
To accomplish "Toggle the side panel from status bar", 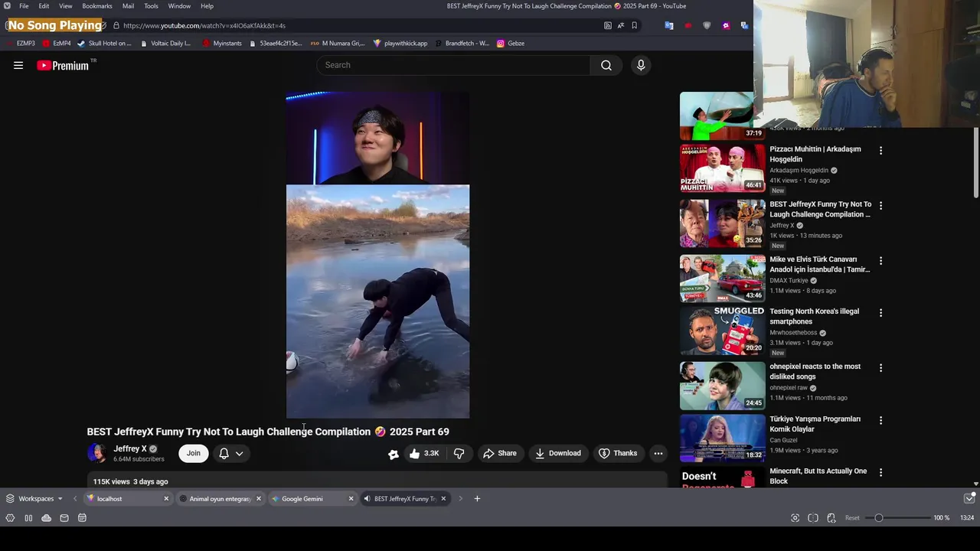I will coord(28,518).
